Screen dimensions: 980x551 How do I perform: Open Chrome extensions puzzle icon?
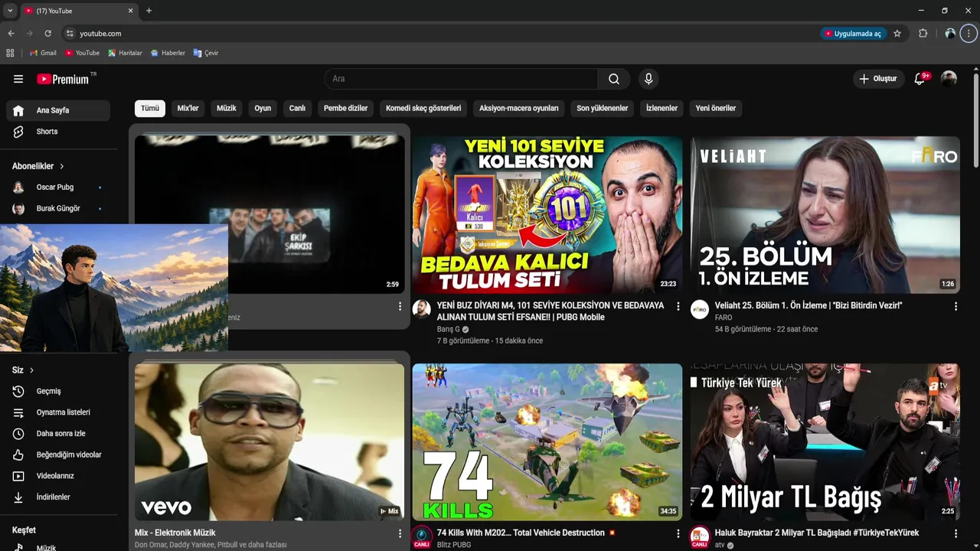coord(923,34)
